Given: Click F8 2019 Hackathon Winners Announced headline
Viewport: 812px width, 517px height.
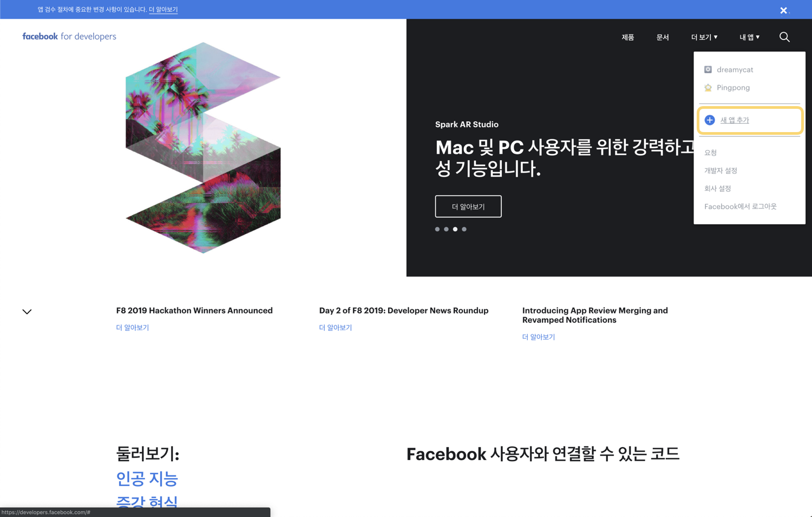Looking at the screenshot, I should [x=194, y=310].
